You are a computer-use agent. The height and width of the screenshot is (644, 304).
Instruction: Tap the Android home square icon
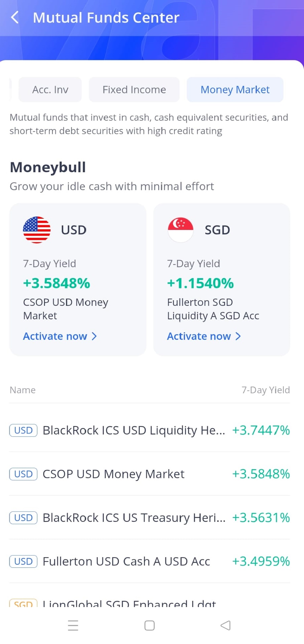(x=149, y=625)
